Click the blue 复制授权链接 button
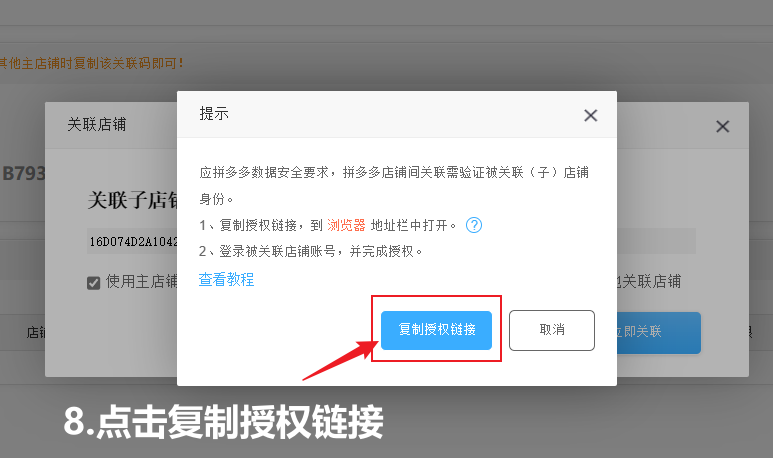 click(x=436, y=330)
